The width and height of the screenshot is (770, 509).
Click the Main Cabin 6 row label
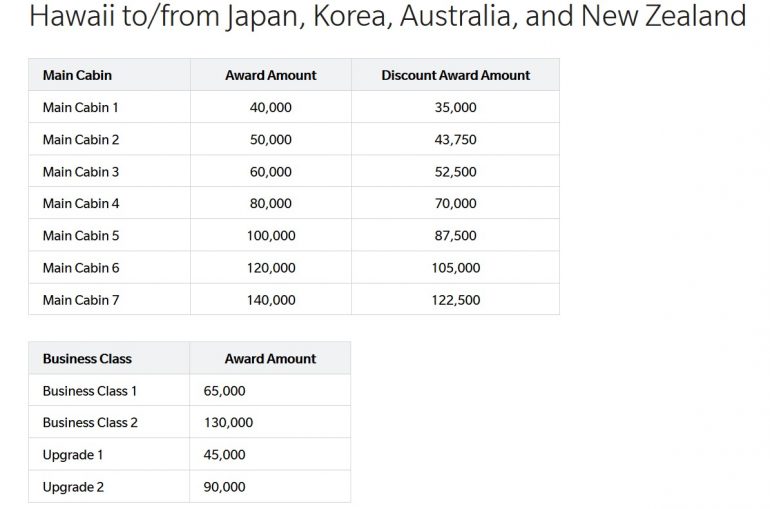pyautogui.click(x=80, y=267)
